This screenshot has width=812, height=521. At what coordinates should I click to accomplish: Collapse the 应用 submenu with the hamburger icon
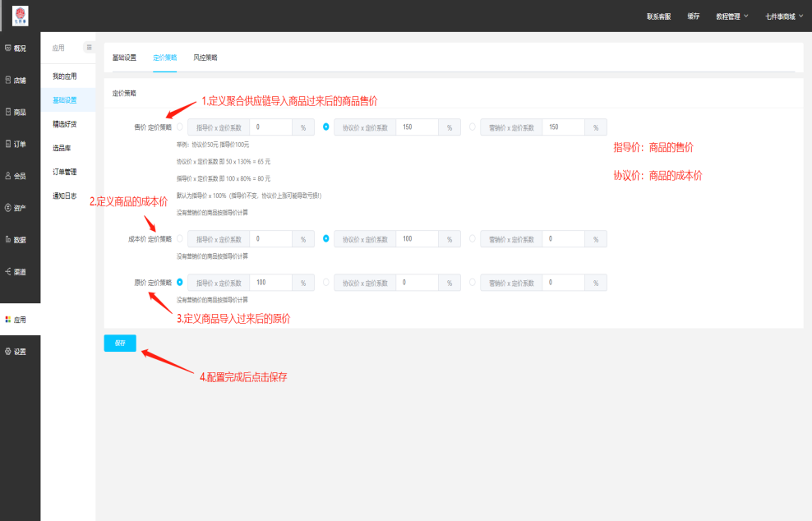[x=89, y=47]
